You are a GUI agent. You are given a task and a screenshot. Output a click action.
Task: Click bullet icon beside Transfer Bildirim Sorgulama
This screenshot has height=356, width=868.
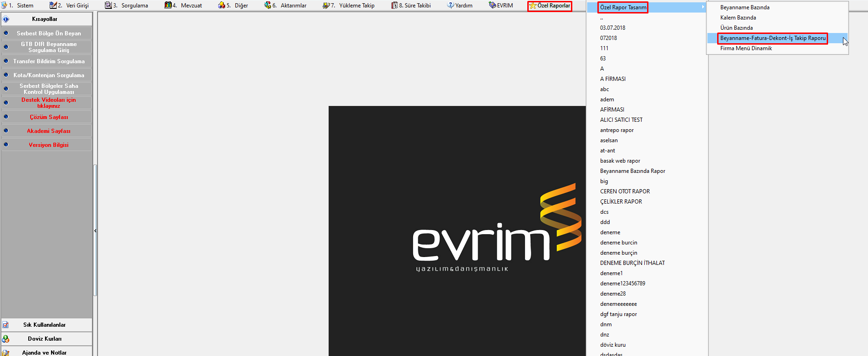[6, 61]
